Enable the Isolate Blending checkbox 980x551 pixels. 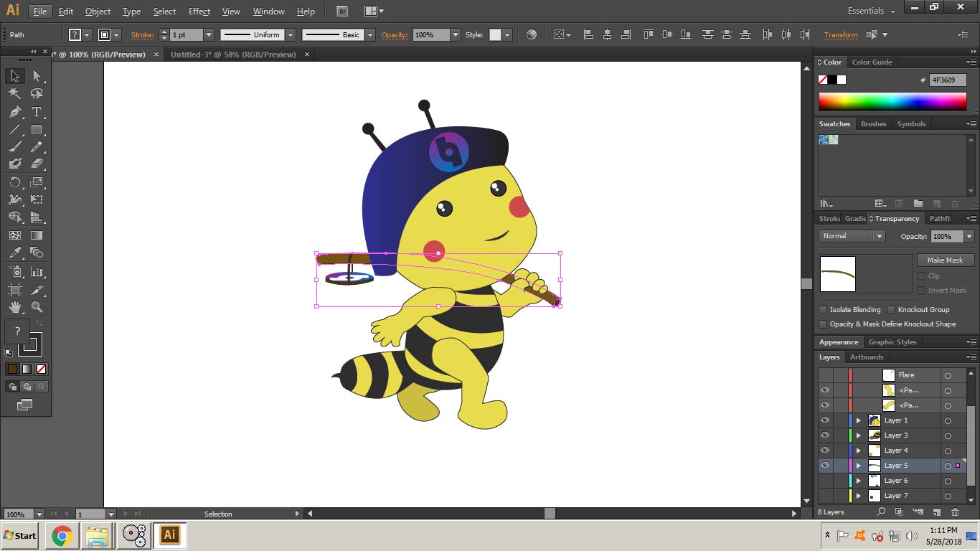click(x=823, y=310)
